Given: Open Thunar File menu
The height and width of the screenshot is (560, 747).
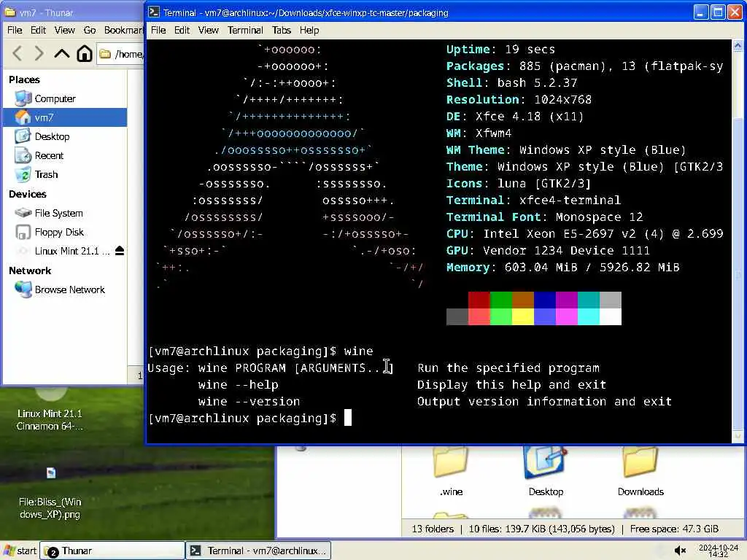Looking at the screenshot, I should (15, 30).
